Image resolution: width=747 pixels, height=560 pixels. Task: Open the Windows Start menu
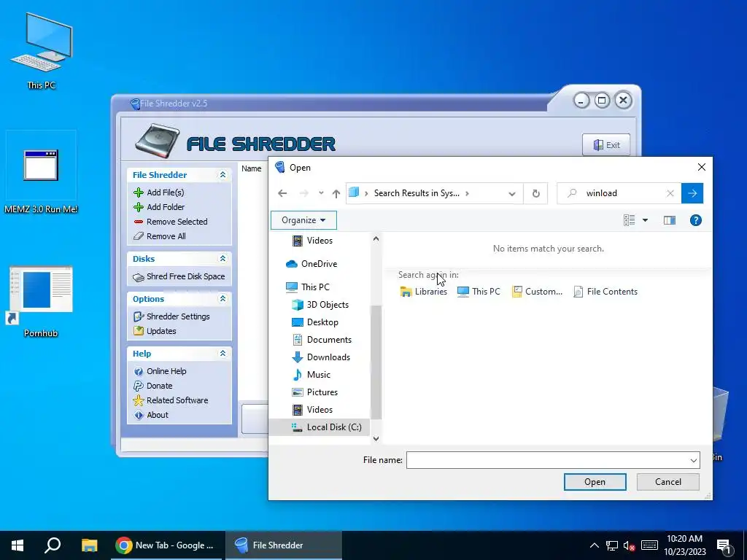18,545
